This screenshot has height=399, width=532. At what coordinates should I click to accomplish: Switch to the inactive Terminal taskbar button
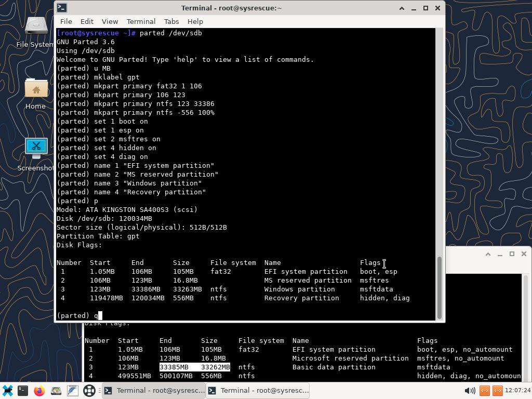pos(258,390)
